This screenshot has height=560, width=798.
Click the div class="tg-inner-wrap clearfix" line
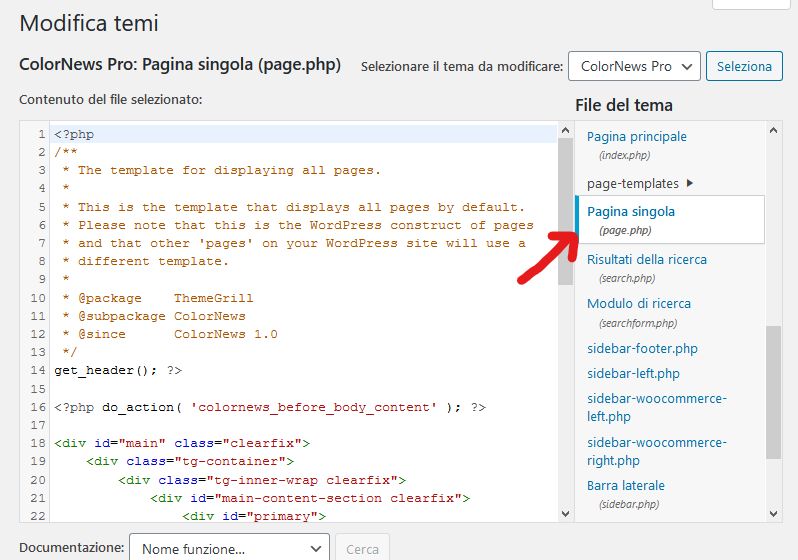[262, 480]
